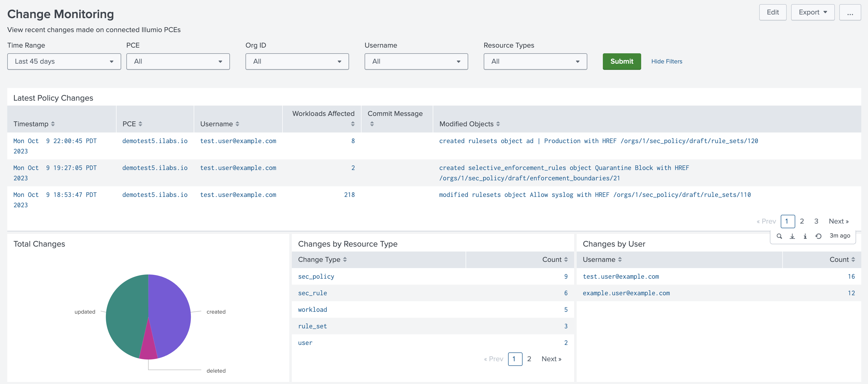Click modified rulesets Allow syslog entry
868x384 pixels.
[595, 195]
